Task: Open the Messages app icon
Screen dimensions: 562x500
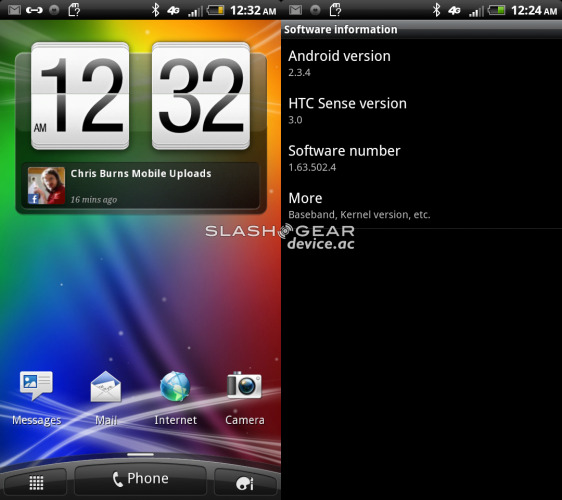Action: pyautogui.click(x=36, y=386)
